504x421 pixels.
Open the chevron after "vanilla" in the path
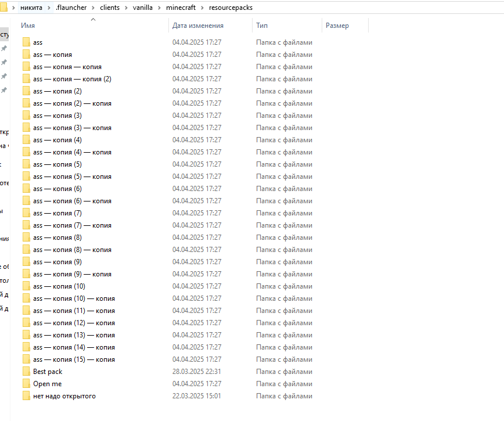pos(160,8)
